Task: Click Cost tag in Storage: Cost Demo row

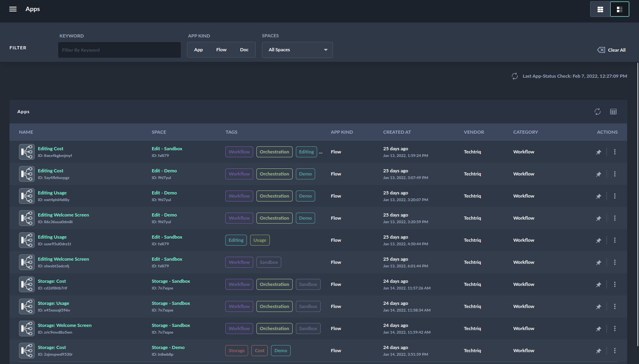Action: click(260, 351)
